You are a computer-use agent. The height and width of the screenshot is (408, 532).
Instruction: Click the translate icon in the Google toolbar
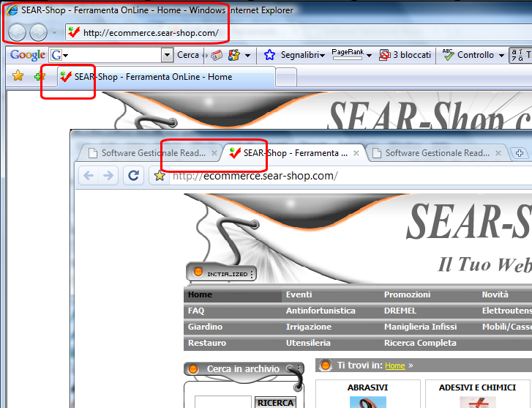(x=517, y=55)
